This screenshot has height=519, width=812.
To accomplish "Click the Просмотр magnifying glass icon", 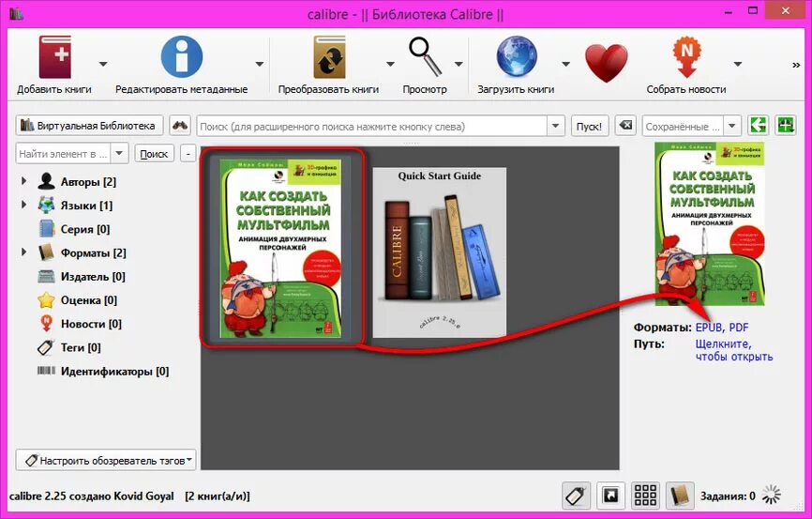I will pyautogui.click(x=425, y=56).
